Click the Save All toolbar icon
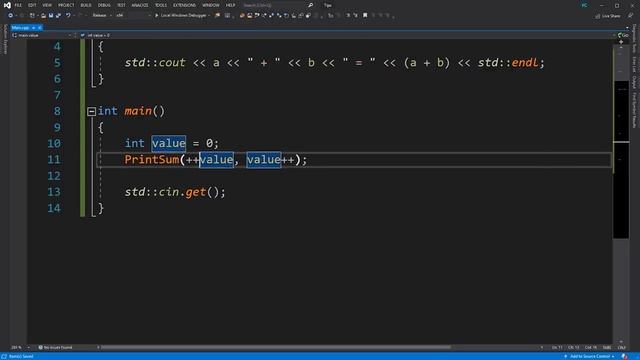This screenshot has height=360, width=640. pos(58,16)
